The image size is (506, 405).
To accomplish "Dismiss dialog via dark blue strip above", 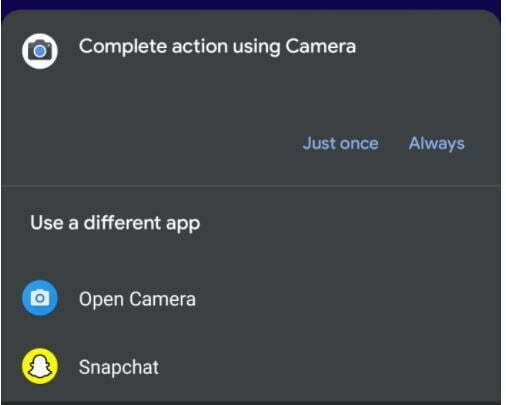I will click(x=251, y=5).
